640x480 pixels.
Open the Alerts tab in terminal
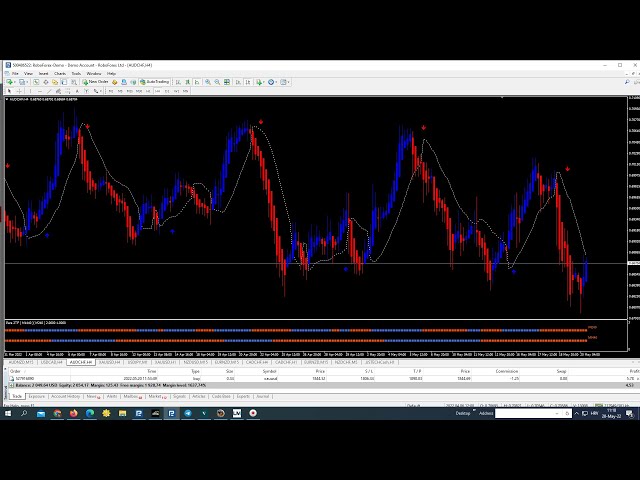(x=110, y=396)
